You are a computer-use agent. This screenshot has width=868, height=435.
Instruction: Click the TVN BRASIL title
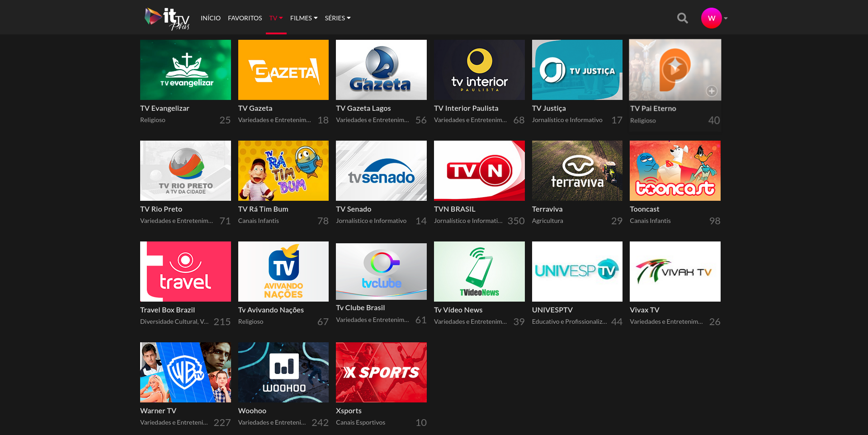pos(455,209)
